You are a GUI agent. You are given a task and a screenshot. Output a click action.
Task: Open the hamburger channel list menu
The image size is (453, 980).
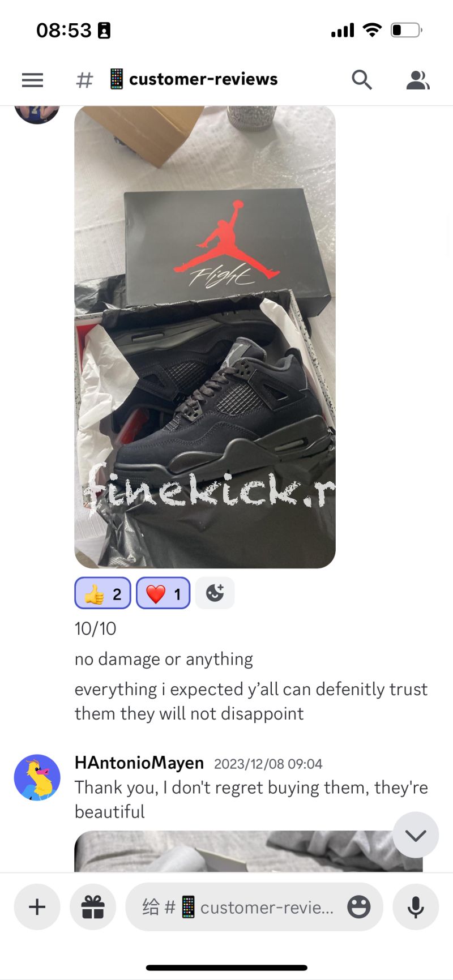32,80
